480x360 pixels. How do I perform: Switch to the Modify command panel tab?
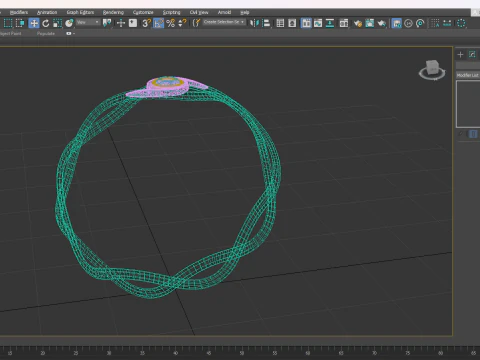click(472, 54)
